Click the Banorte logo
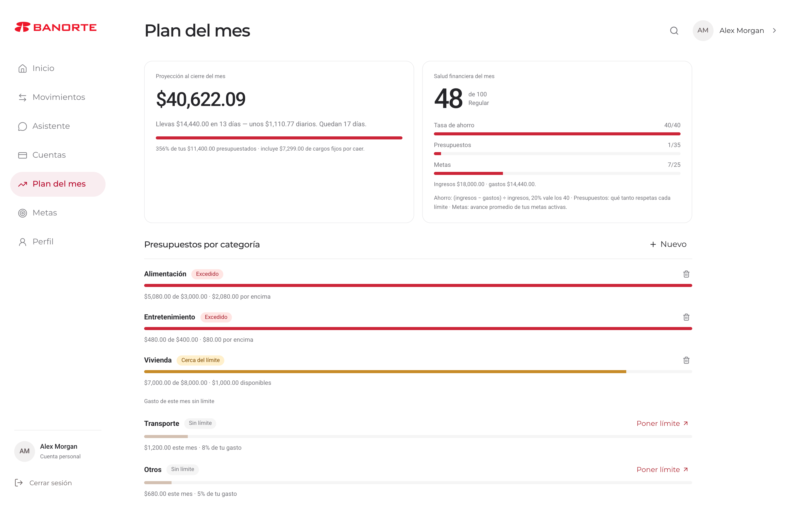The height and width of the screenshot is (507, 812). [x=56, y=27]
